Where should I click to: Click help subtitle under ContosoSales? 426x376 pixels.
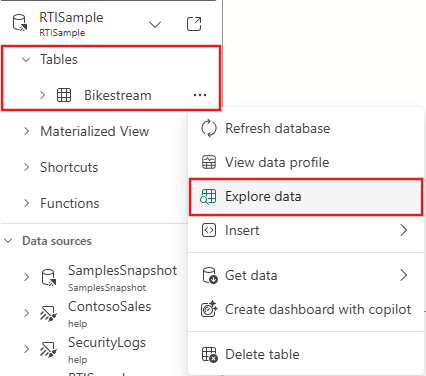[77, 324]
